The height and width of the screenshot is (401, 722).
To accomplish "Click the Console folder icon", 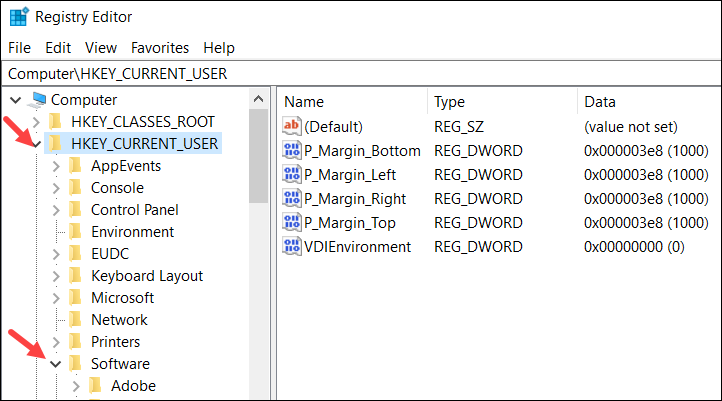I will point(76,188).
